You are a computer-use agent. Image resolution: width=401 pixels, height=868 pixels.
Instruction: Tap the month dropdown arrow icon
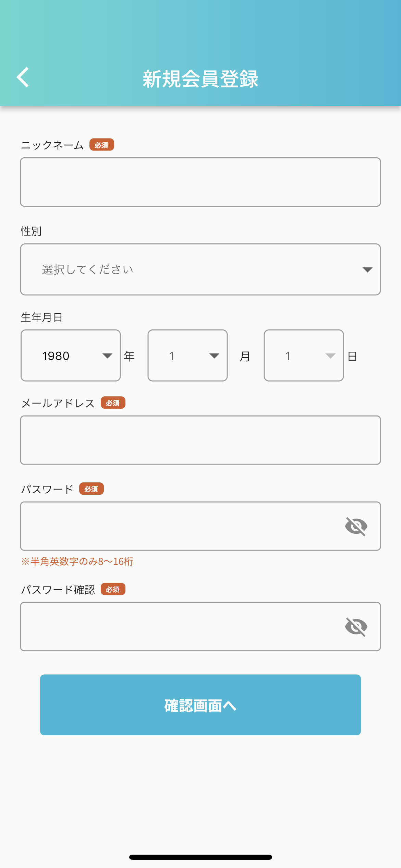(x=214, y=356)
